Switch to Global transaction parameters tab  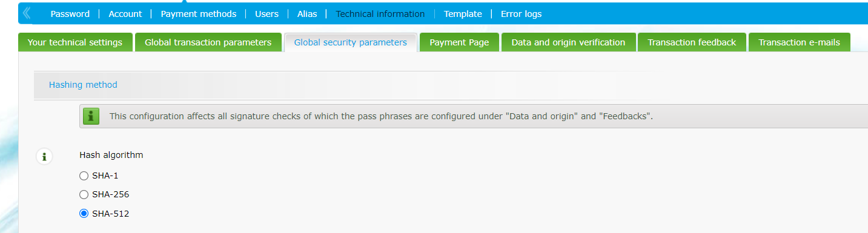(208, 42)
